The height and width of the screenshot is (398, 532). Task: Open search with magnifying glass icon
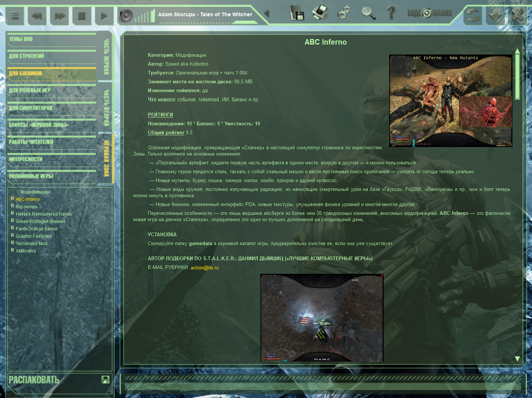pyautogui.click(x=368, y=13)
